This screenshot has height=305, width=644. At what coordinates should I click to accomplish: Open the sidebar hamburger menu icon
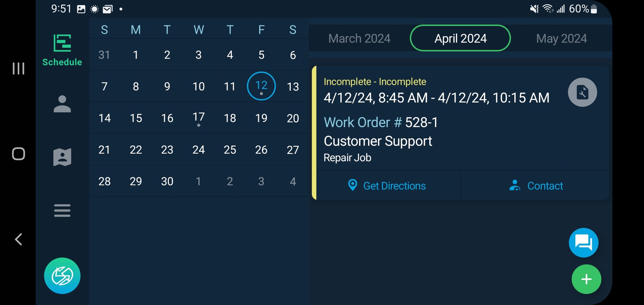(x=62, y=210)
